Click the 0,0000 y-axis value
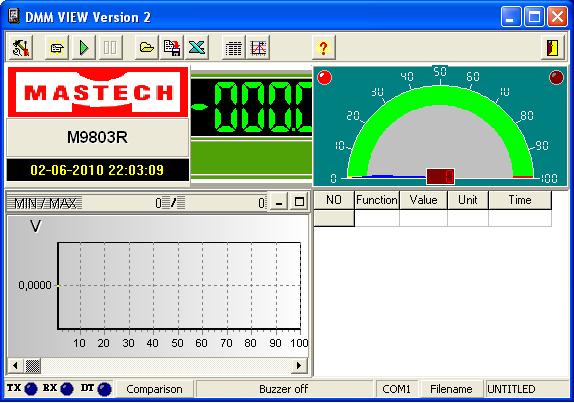Image resolution: width=574 pixels, height=403 pixels. [35, 285]
